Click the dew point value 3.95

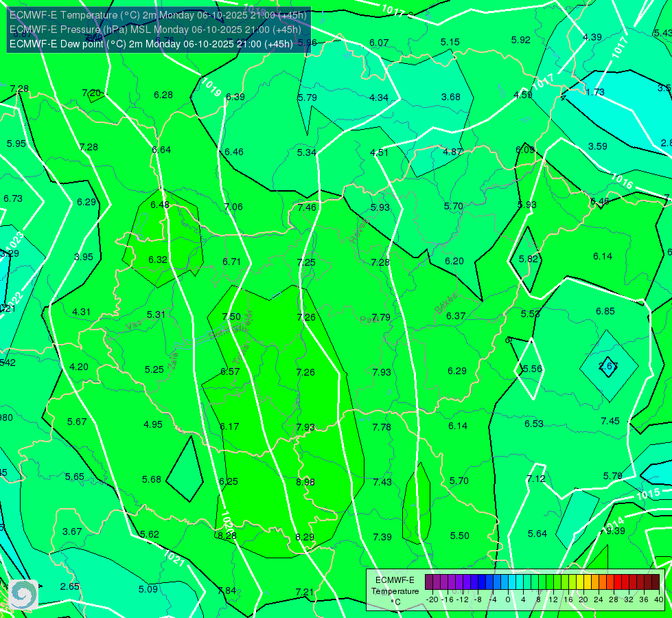click(x=84, y=256)
